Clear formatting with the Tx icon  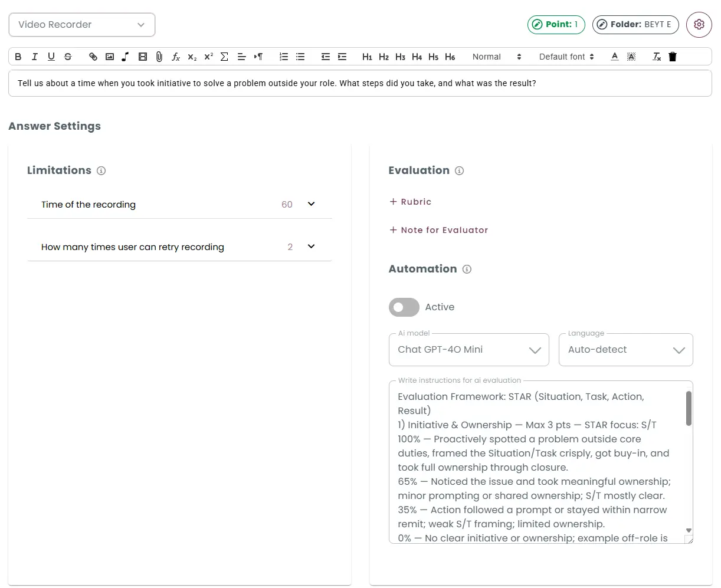(656, 57)
